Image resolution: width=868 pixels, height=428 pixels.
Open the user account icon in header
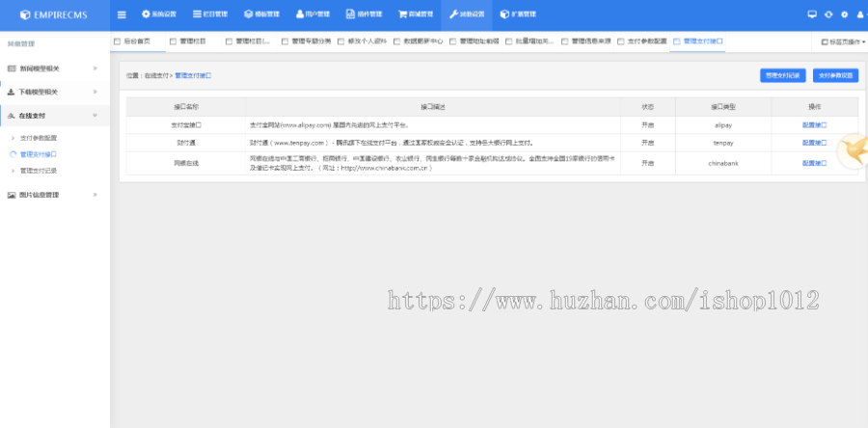860,14
